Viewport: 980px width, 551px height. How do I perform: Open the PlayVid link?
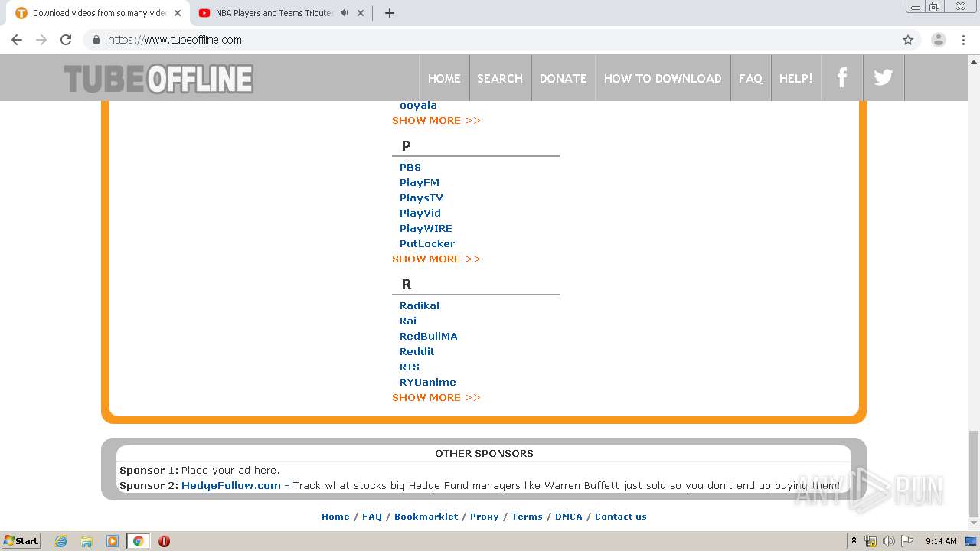(x=420, y=213)
